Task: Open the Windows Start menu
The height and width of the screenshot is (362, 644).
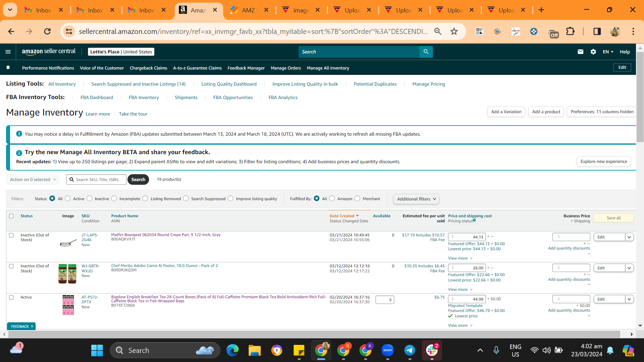Action: click(x=97, y=351)
